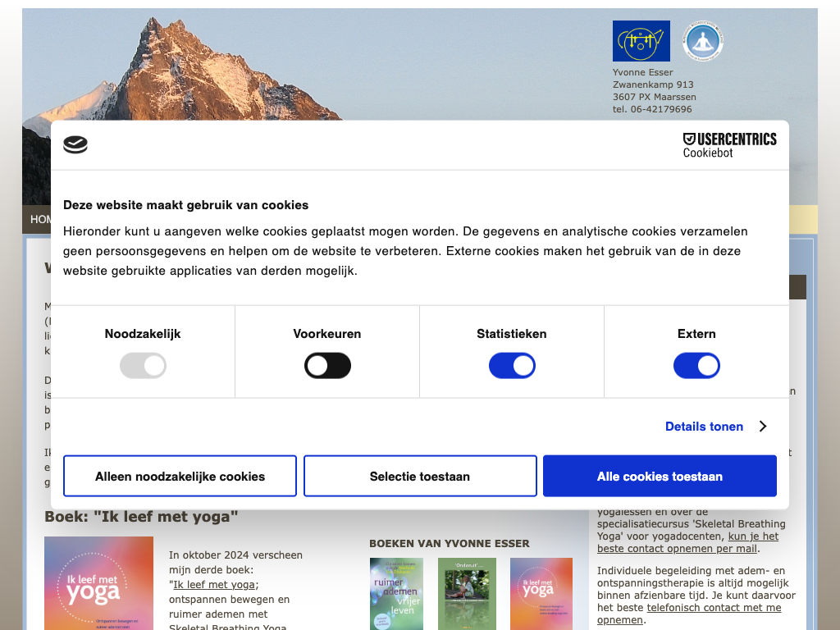Toggle the Noodzakelijk cookies switch
Viewport: 840px width, 630px height.
point(143,366)
